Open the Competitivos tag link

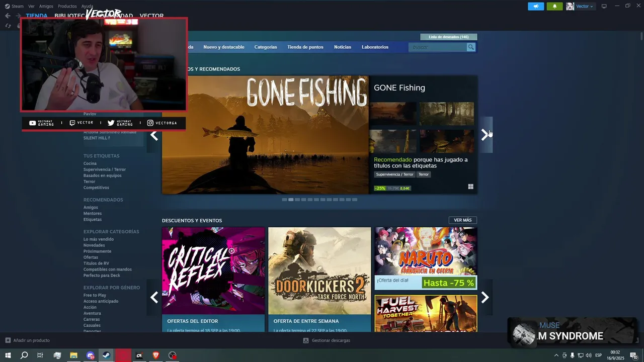tap(96, 188)
